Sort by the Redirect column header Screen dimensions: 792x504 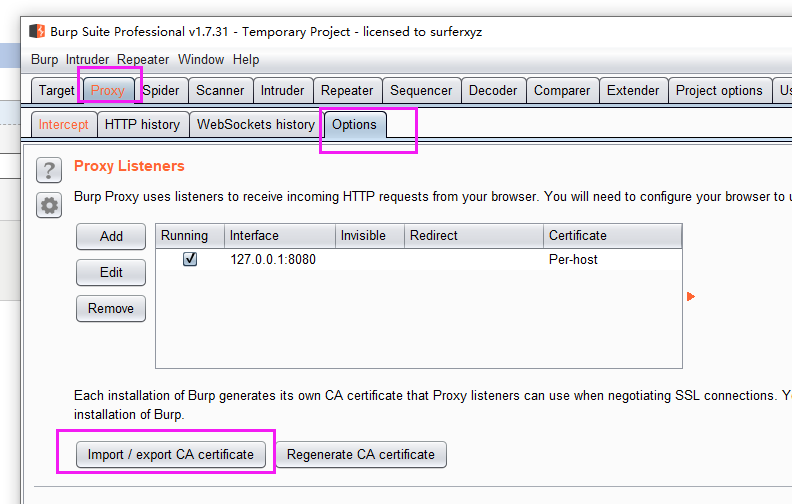coord(474,236)
